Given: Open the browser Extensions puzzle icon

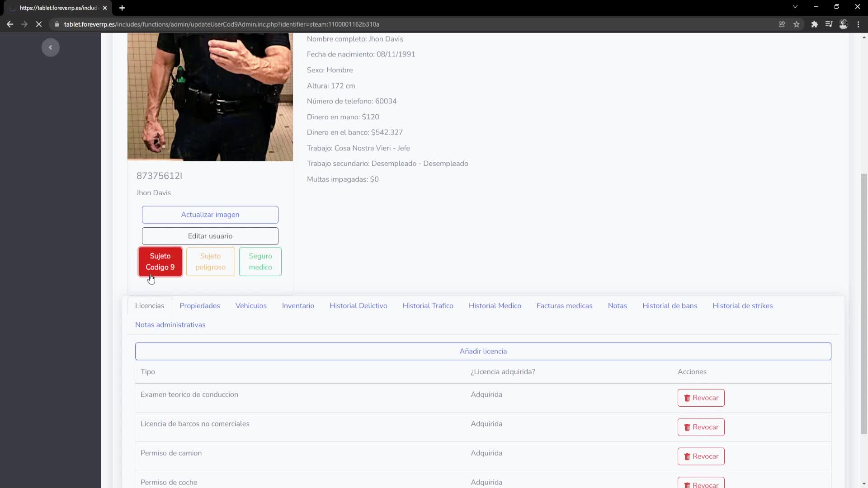Looking at the screenshot, I should click(814, 24).
